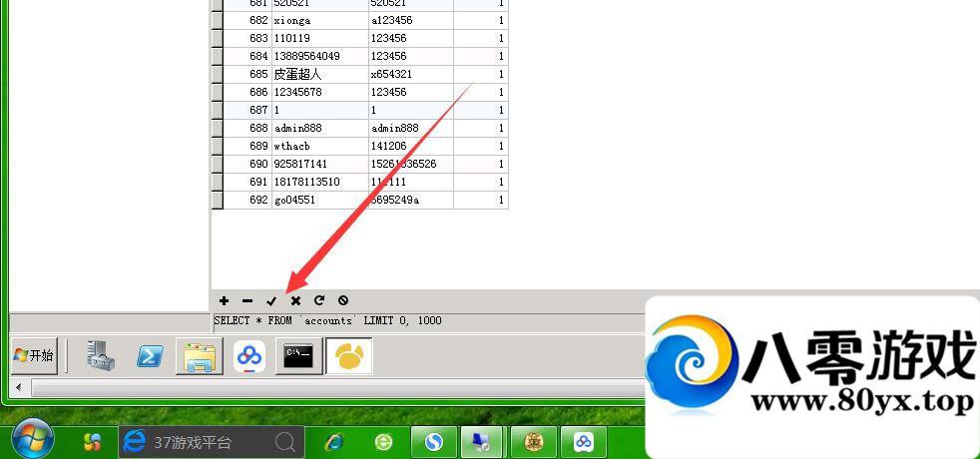Select the username cell "925817141"
Screen dimensions: 980x459
[320, 165]
